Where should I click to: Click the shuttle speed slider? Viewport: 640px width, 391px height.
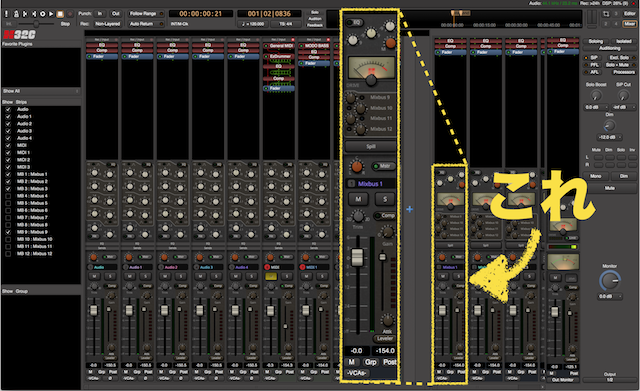36,24
